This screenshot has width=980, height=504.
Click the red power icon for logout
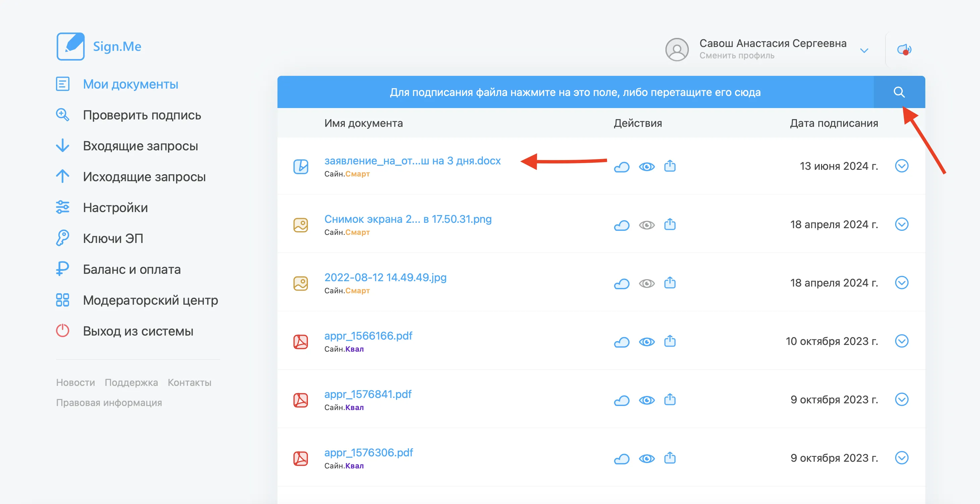click(62, 331)
